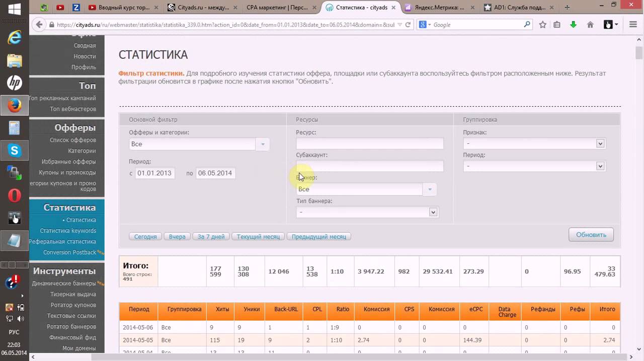Click the vertical page scrollbar thumb
The width and height of the screenshot is (644, 361).
click(639, 52)
